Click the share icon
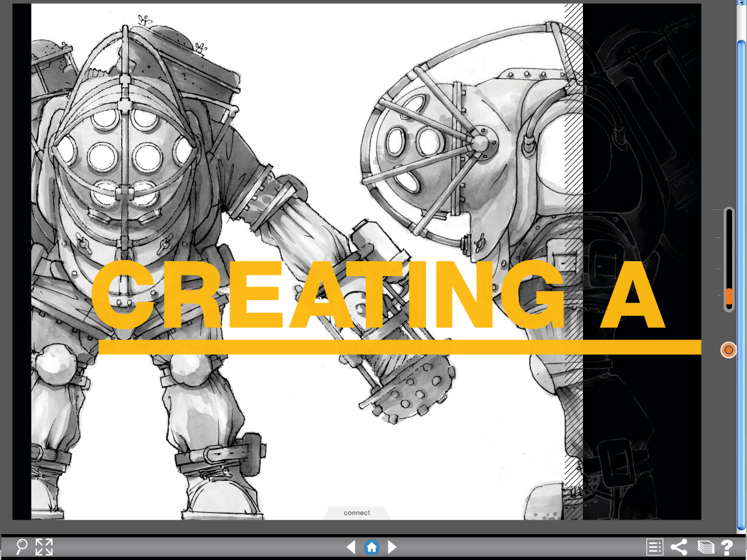This screenshot has height=560, width=747. point(679,546)
